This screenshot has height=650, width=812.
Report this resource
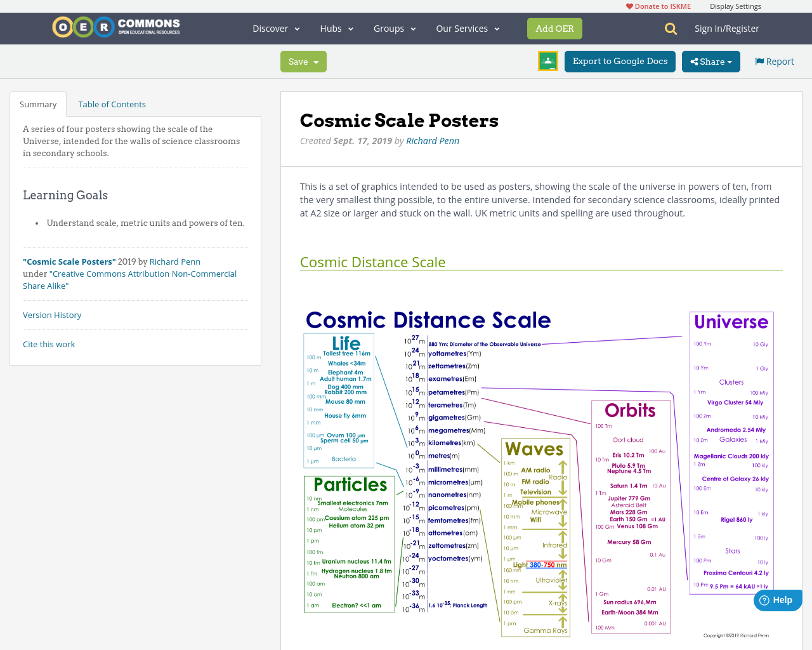(x=774, y=60)
